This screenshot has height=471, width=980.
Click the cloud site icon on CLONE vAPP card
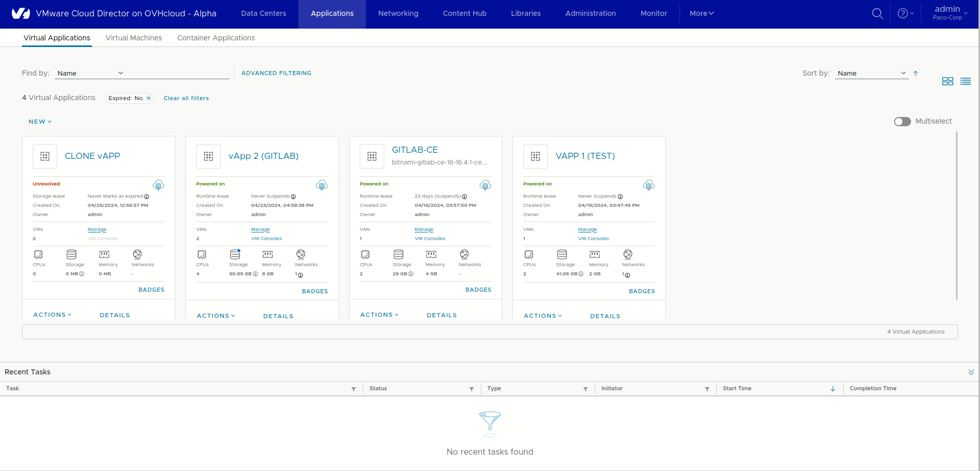pos(158,185)
